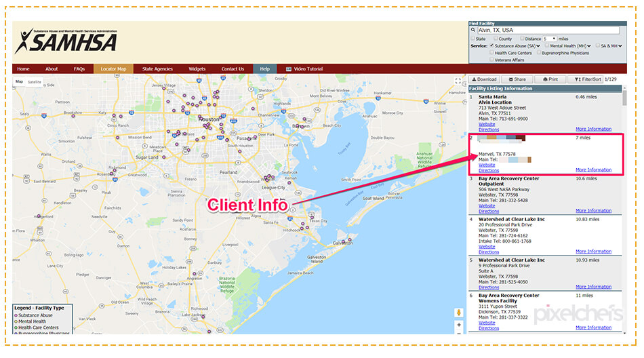Click the facility listing scrollbar
The height and width of the screenshot is (358, 644).
click(625, 98)
